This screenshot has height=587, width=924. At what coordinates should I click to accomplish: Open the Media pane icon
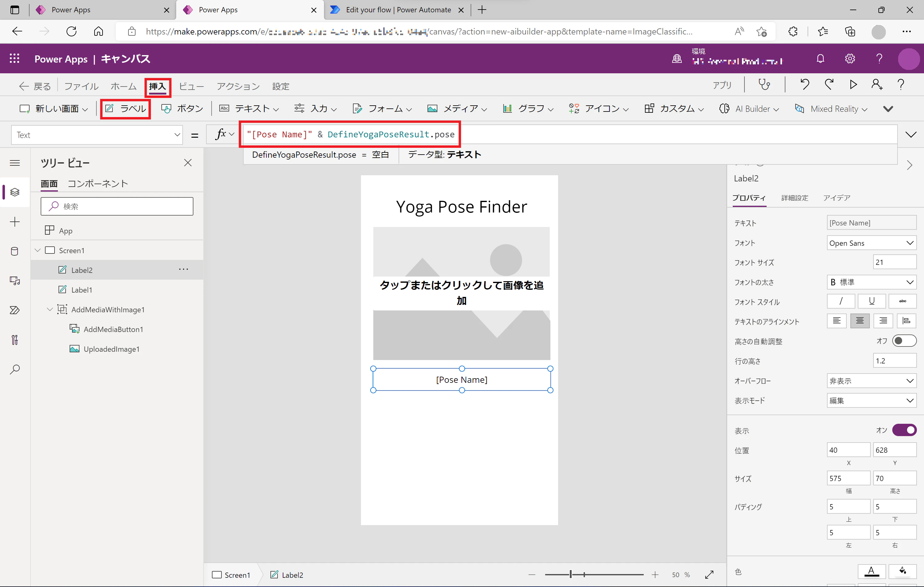pos(14,281)
